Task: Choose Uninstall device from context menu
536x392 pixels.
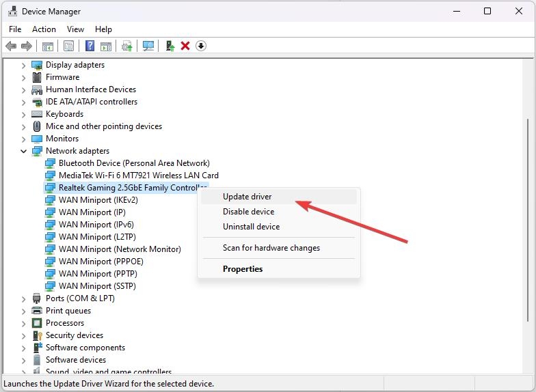Action: point(279,227)
